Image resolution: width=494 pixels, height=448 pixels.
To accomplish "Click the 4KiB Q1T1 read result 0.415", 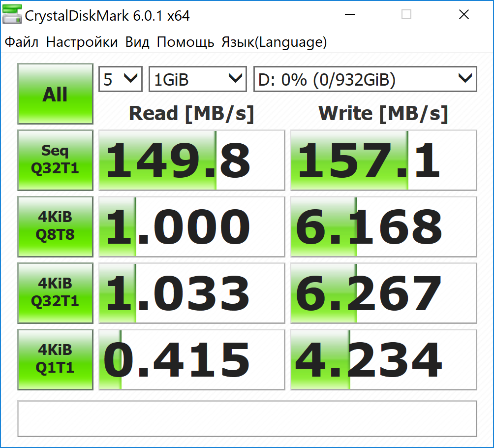I will click(x=192, y=360).
